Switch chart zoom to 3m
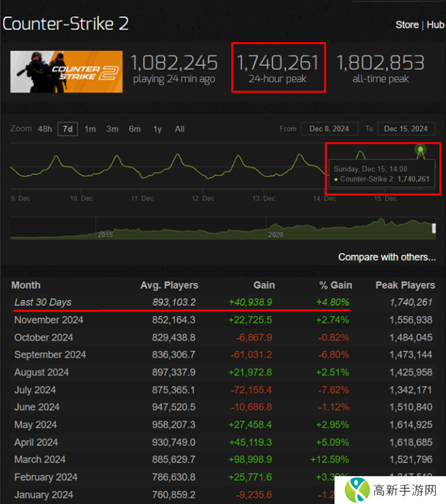 coord(112,129)
